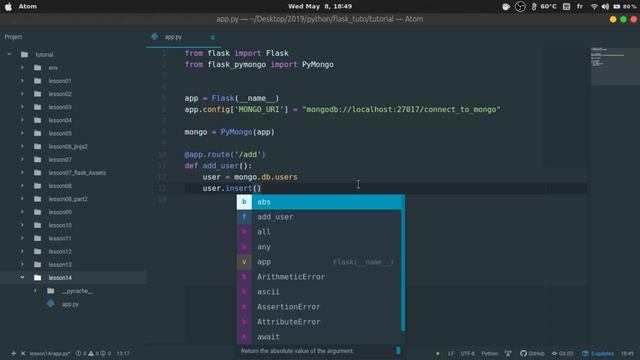Click the battery indicator icon
Viewport: 640px width, 360px height.
coord(617,7)
